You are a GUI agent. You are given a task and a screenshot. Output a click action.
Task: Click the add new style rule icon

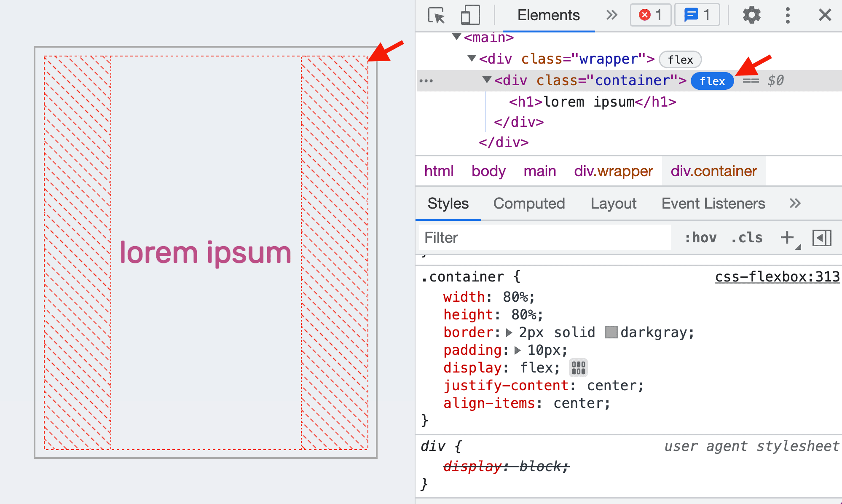coord(787,237)
